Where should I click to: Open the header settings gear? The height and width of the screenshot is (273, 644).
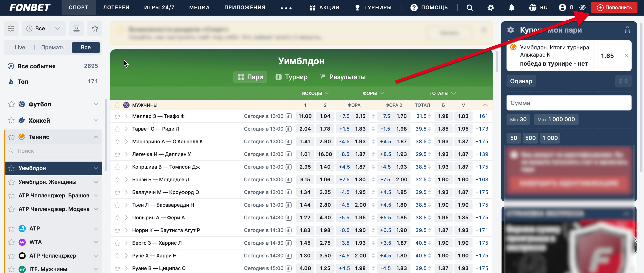point(491,8)
